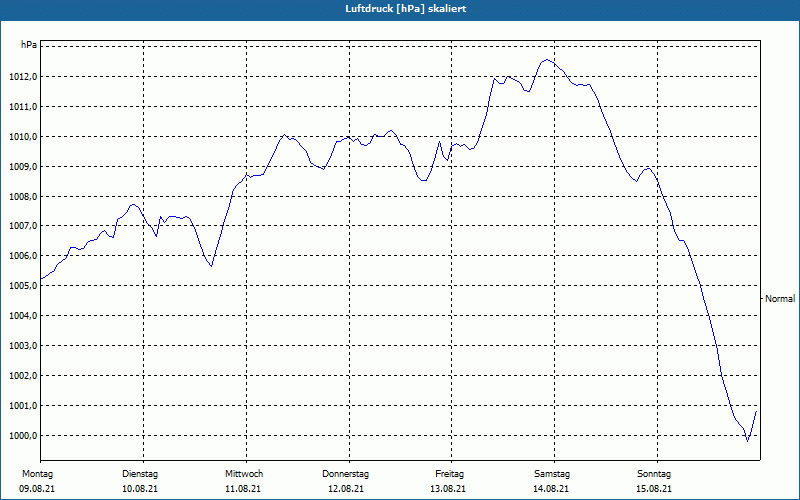Screen dimensions: 800x500
Task: Click the 1002,0 axis value
Action: [x=23, y=376]
